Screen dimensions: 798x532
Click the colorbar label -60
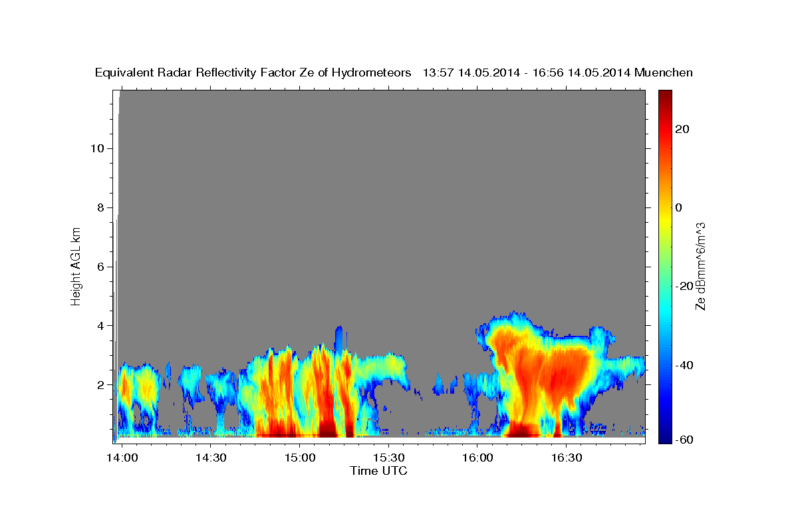684,440
